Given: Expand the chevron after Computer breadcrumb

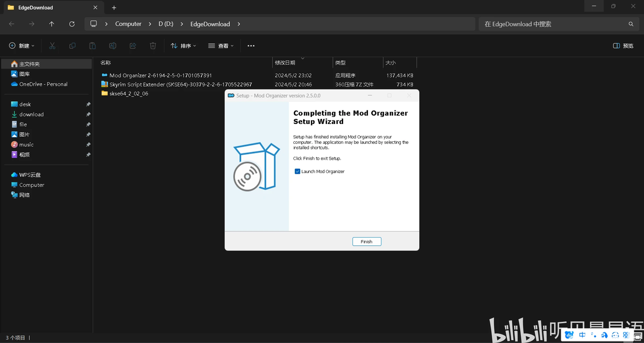Looking at the screenshot, I should click(150, 24).
